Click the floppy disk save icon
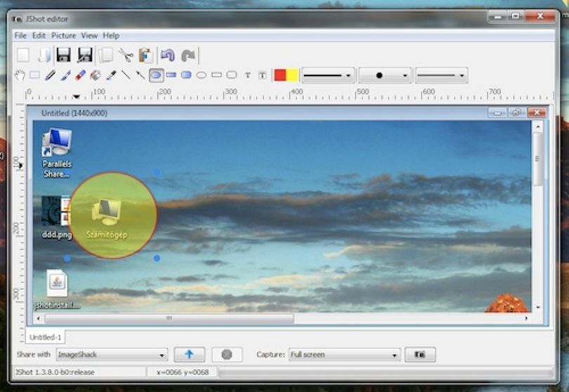 click(63, 55)
